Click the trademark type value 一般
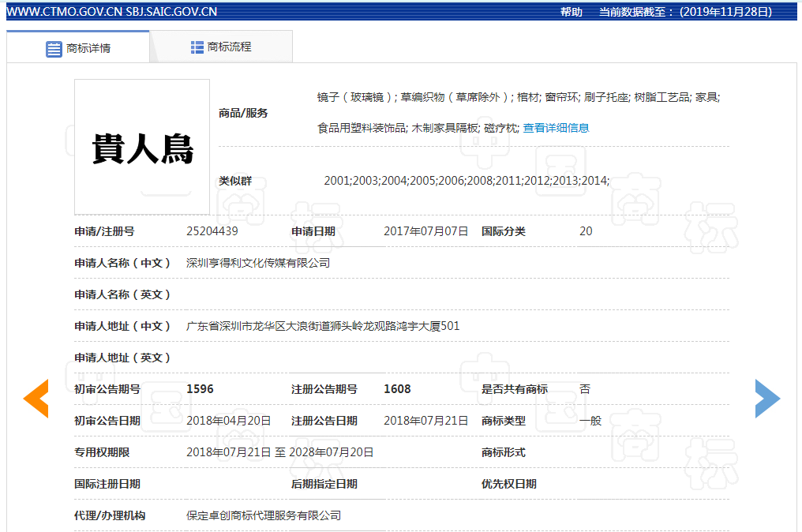The width and height of the screenshot is (802, 532). click(590, 421)
